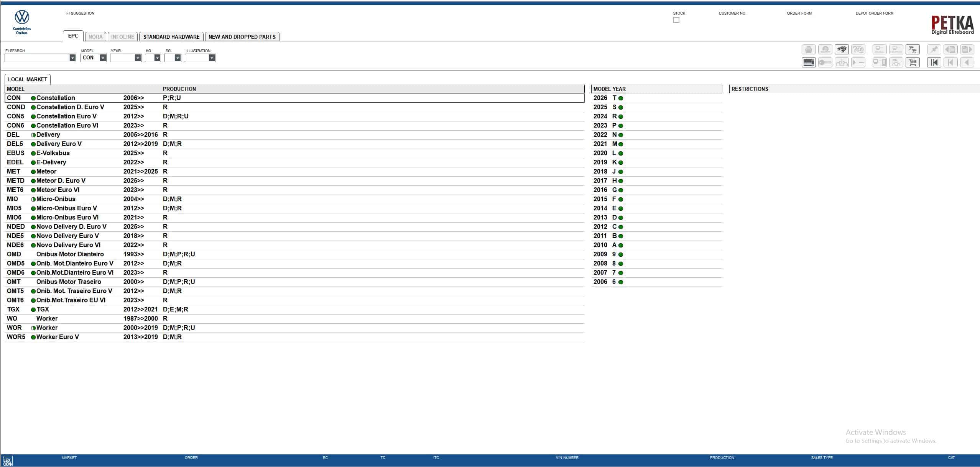The width and height of the screenshot is (980, 467).
Task: Click the printer icon
Action: pos(809,49)
